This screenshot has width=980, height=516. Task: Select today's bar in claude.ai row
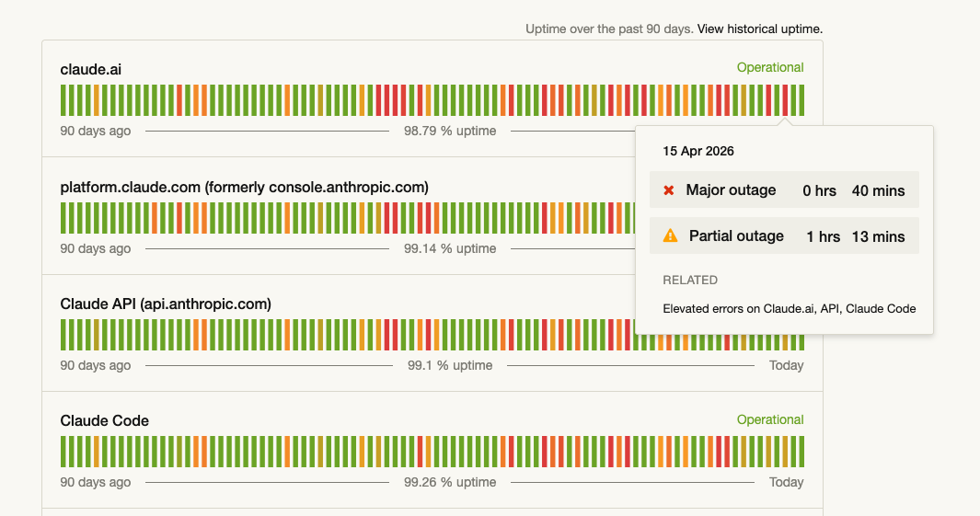801,100
